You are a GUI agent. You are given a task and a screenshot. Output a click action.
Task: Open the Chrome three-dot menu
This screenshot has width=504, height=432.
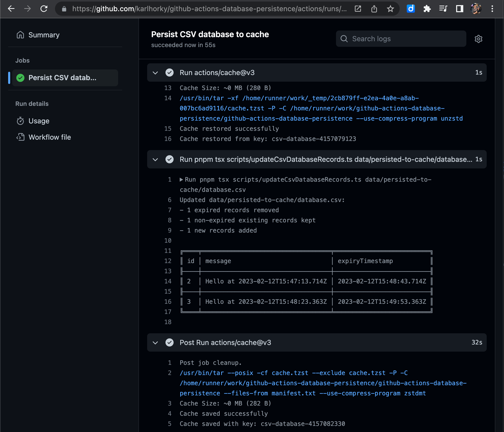pos(492,9)
